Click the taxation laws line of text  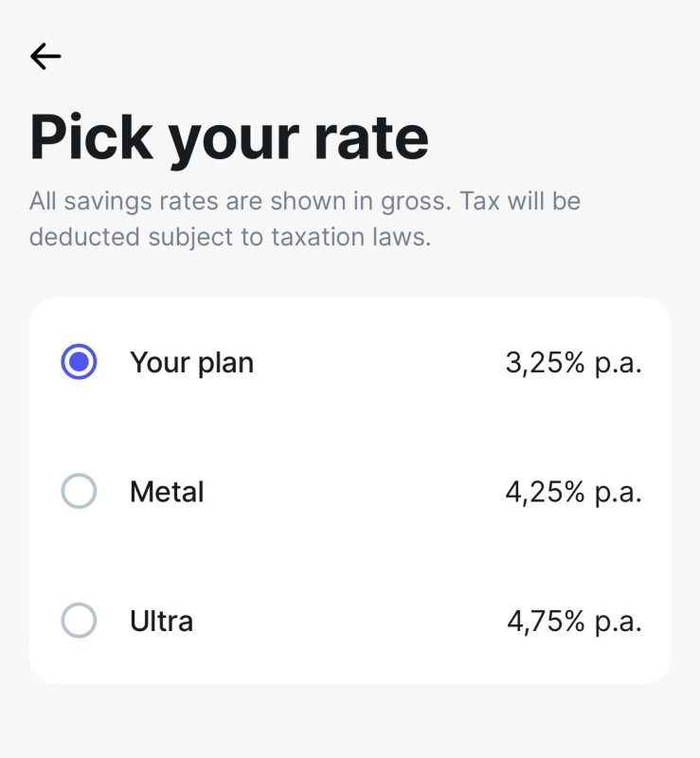229,237
